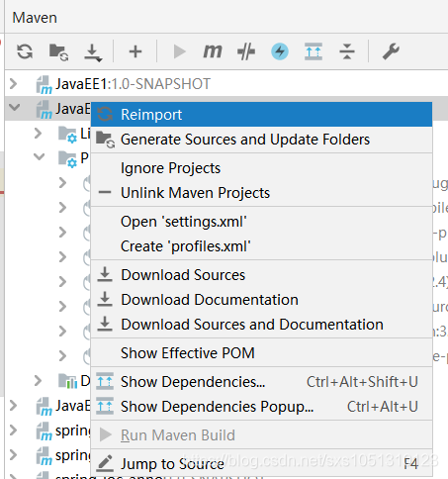Open Maven Settings wrench icon

click(391, 51)
